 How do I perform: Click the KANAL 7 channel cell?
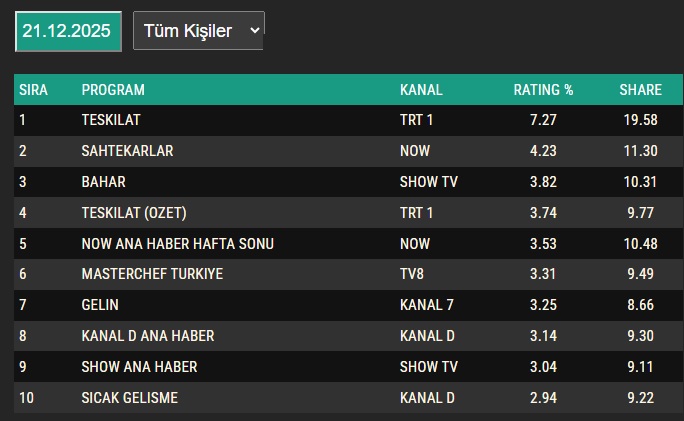point(427,305)
